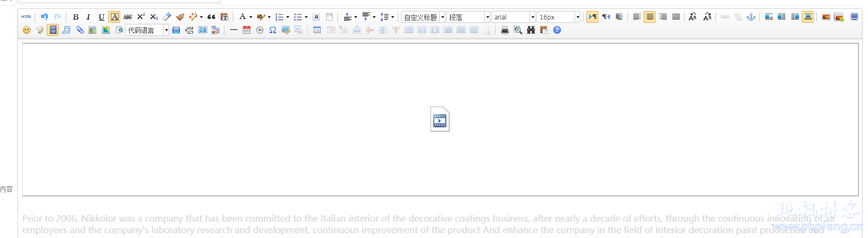Clear the document with blank page icon
The height and width of the screenshot is (238, 868).
pos(329,17)
